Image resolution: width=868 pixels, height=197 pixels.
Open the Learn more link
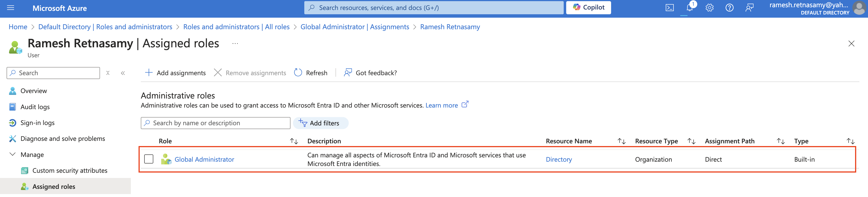tap(441, 105)
